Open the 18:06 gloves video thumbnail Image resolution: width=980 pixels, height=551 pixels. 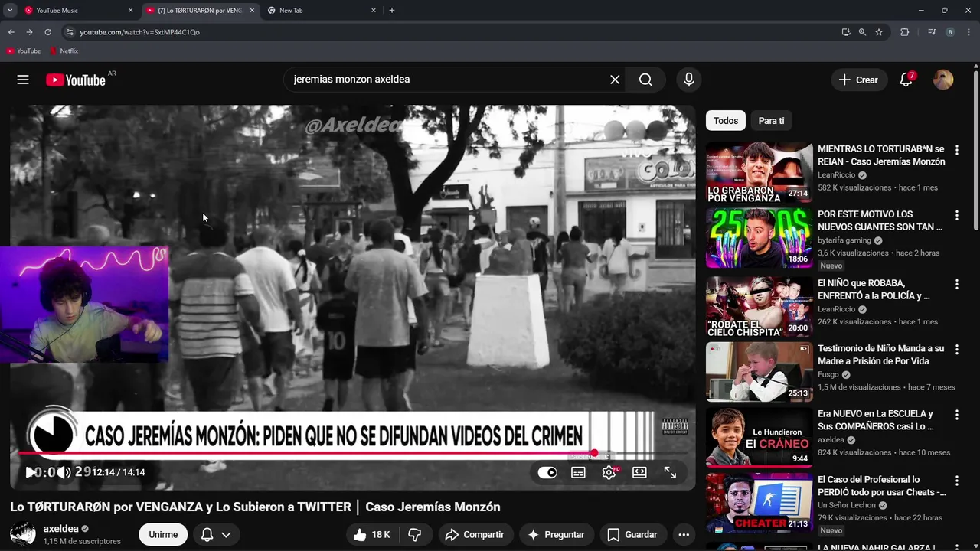[x=759, y=238]
